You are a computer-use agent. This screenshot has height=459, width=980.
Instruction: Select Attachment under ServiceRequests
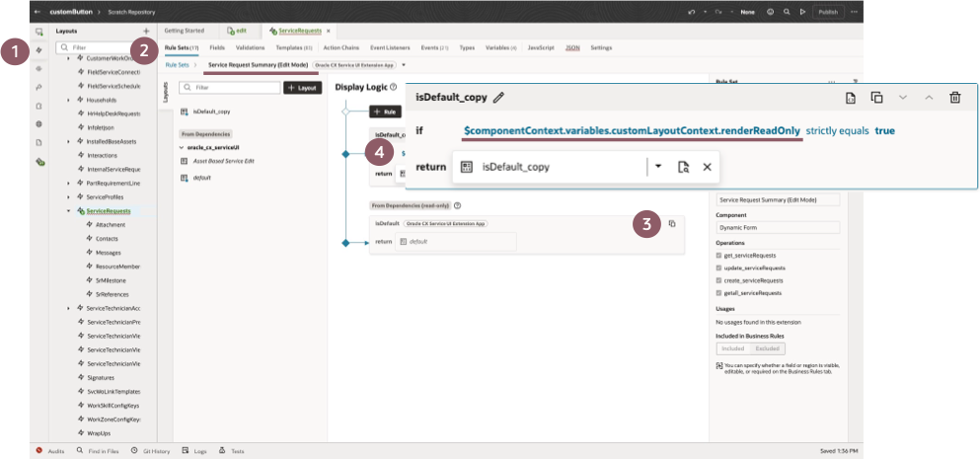pos(110,224)
